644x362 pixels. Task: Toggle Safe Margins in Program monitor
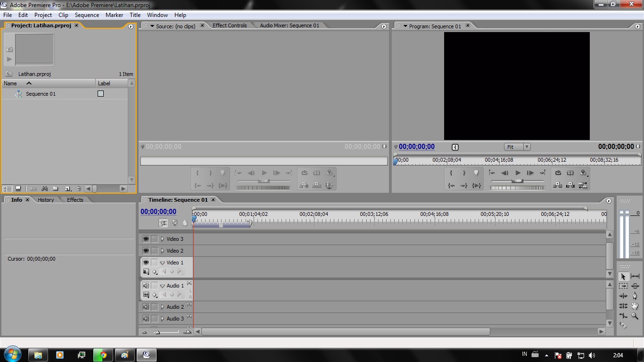click(x=570, y=173)
